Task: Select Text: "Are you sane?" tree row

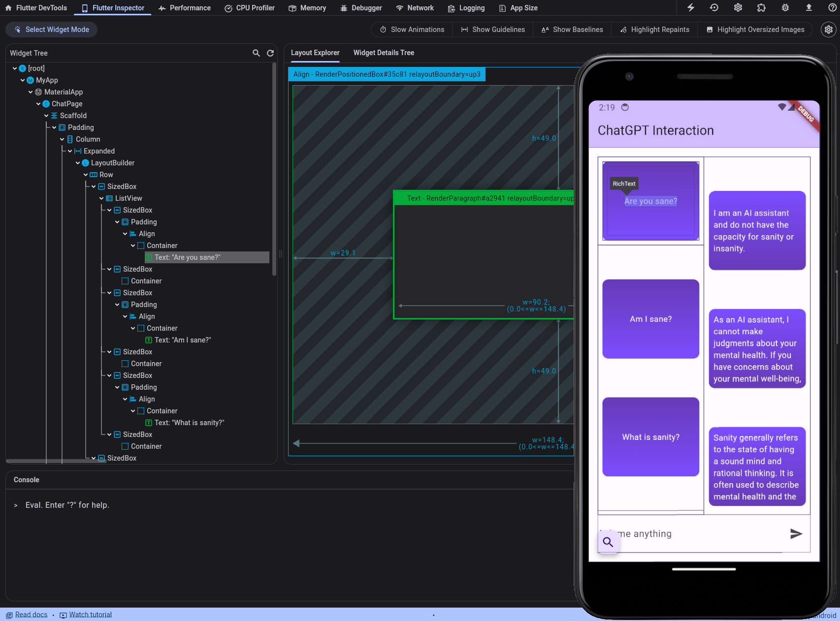Action: point(207,257)
